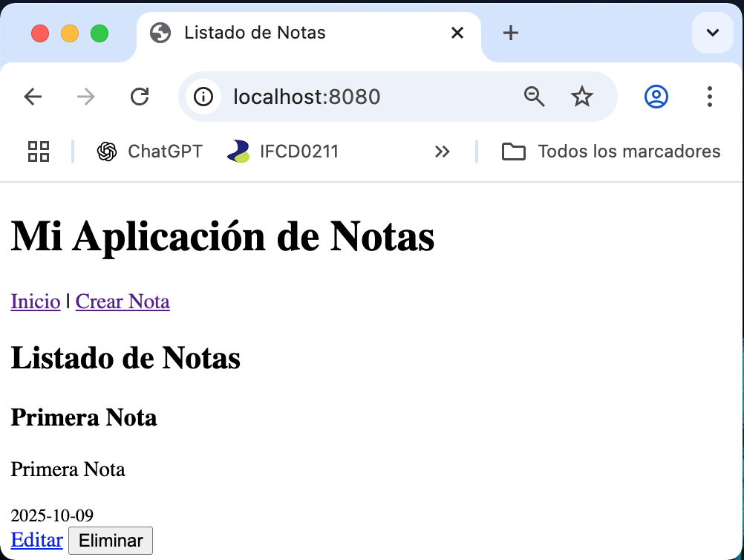Open a new tab with the plus button
The height and width of the screenshot is (560, 744).
point(510,33)
